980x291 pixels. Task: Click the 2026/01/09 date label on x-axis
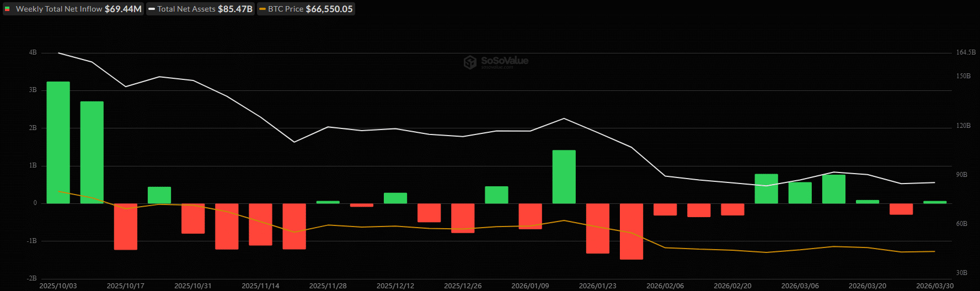coord(530,286)
